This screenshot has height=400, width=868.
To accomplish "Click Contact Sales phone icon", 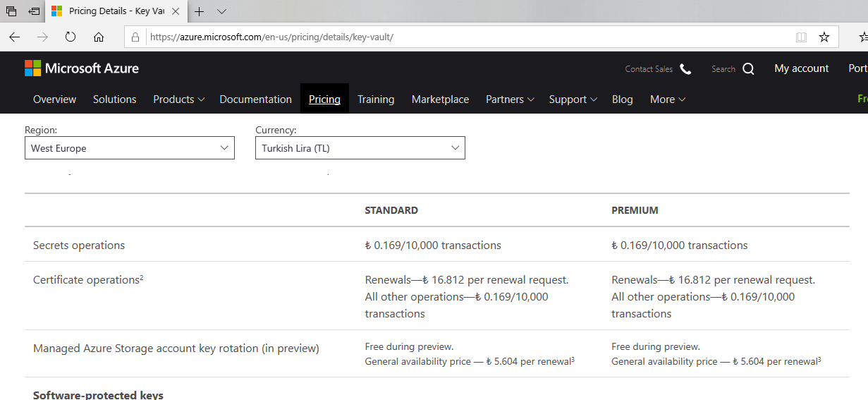I will [x=685, y=68].
